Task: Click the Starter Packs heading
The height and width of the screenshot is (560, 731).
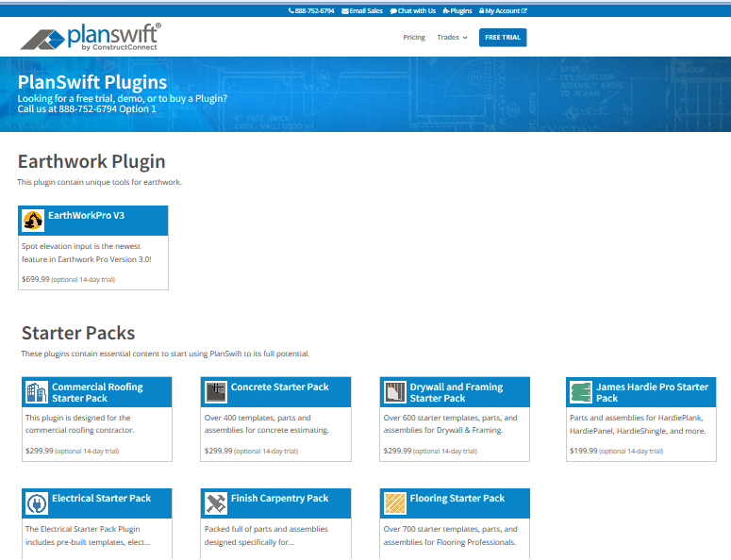Action: coord(78,333)
